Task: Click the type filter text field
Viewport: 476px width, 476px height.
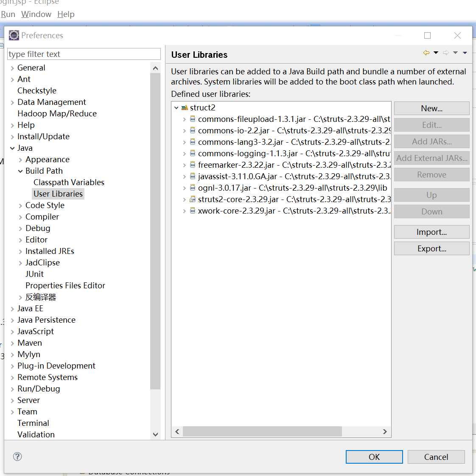Action: 84,54
